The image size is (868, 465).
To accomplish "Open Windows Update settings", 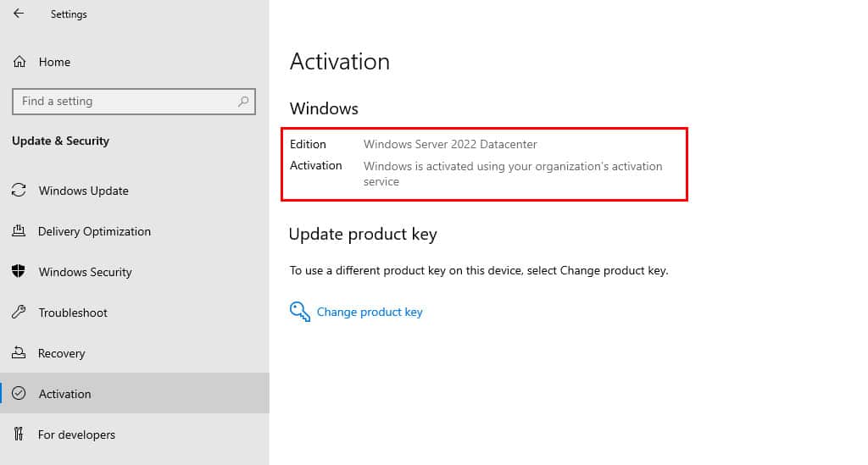I will pyautogui.click(x=135, y=191).
